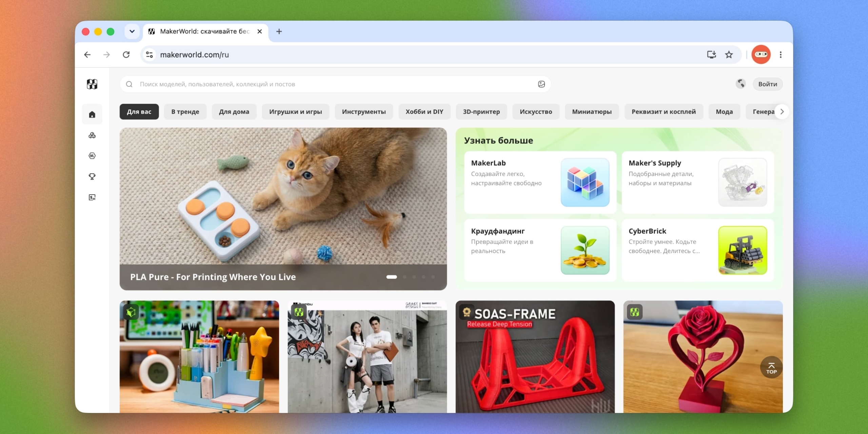Click the install app icon in address bar
The image size is (868, 434).
click(x=711, y=55)
